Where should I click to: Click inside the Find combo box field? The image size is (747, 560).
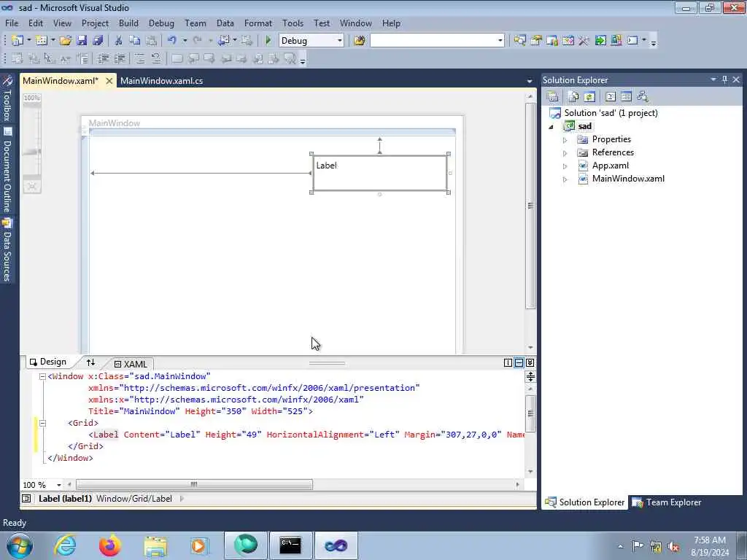click(433, 41)
